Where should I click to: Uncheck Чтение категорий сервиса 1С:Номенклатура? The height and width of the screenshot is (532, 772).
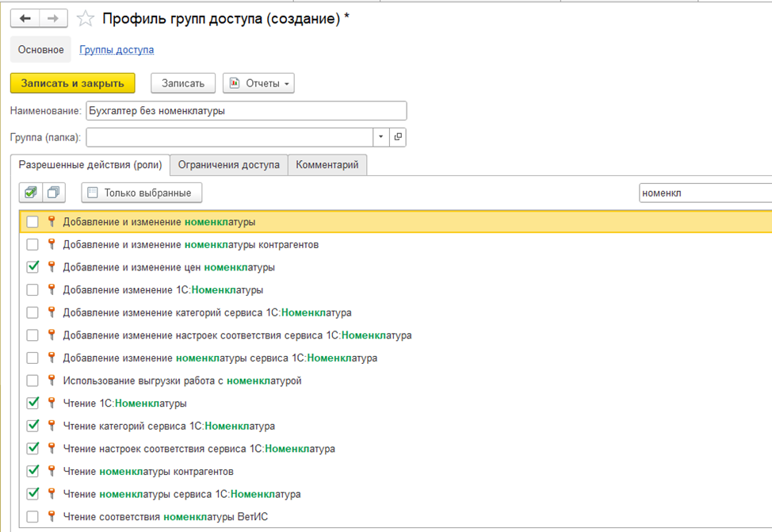coord(32,426)
